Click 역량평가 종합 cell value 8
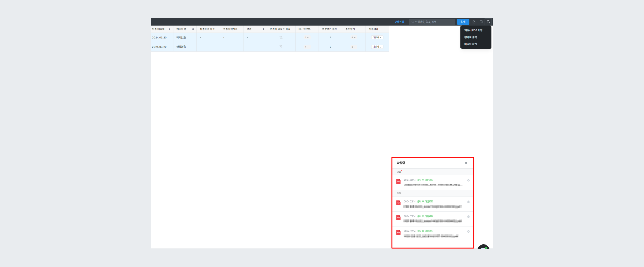 coord(330,47)
